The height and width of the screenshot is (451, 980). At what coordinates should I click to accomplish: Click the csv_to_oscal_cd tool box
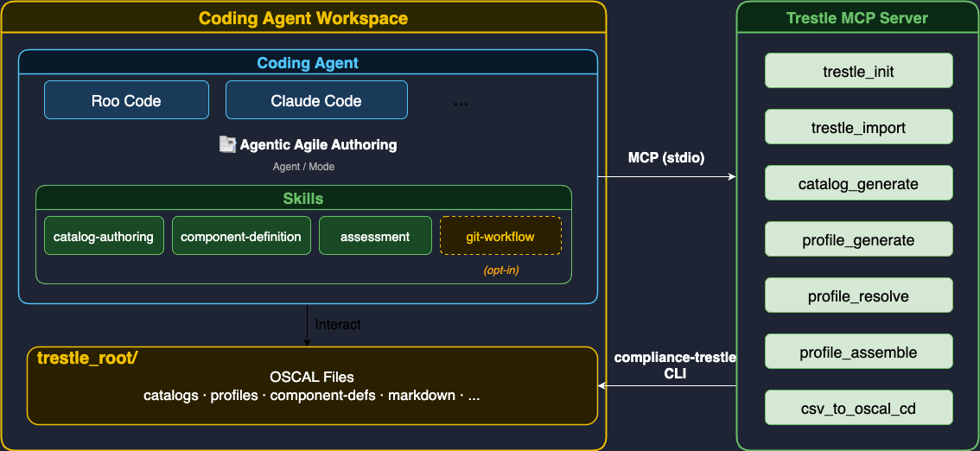858,408
